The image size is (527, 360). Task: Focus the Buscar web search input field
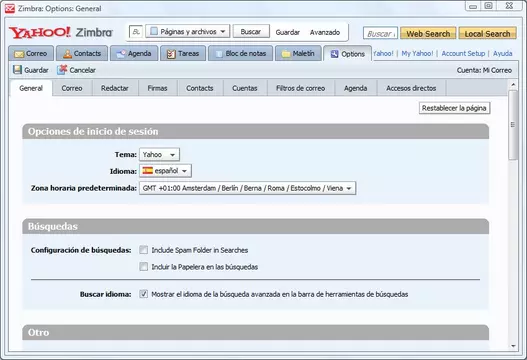point(380,33)
